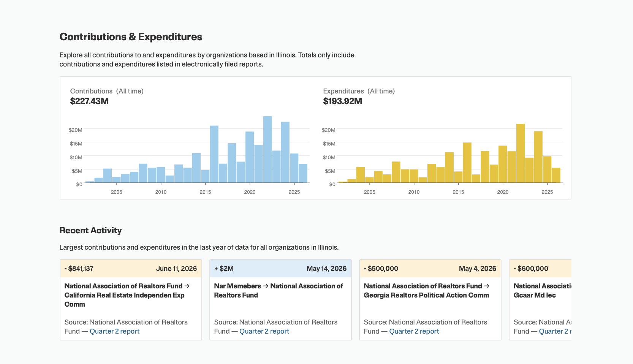Click the 2005 year label under Expenditures chart
This screenshot has width=633, height=364.
point(369,192)
